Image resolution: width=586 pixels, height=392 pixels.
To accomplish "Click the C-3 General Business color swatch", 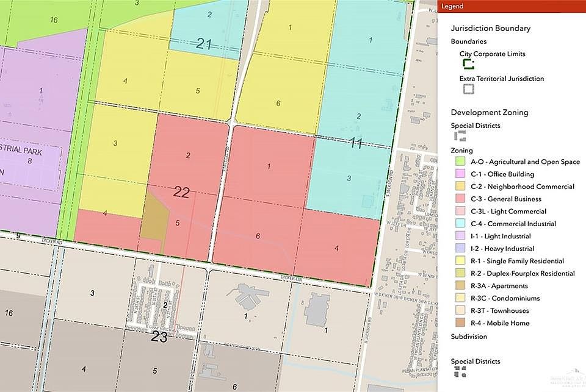I will (461, 199).
